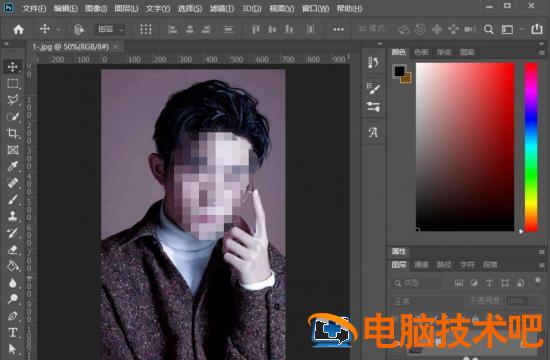550x360 pixels.
Task: Select the Polygonal Lasso tool
Action: coord(13,100)
